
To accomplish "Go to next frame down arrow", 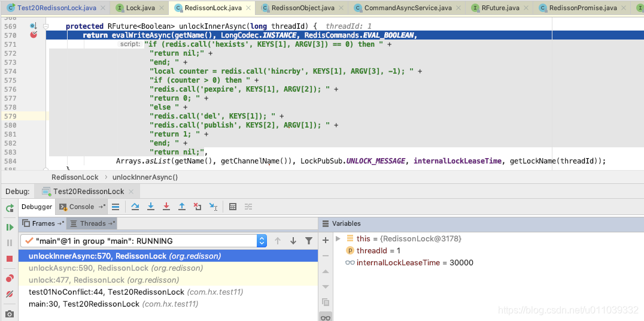I will [293, 241].
